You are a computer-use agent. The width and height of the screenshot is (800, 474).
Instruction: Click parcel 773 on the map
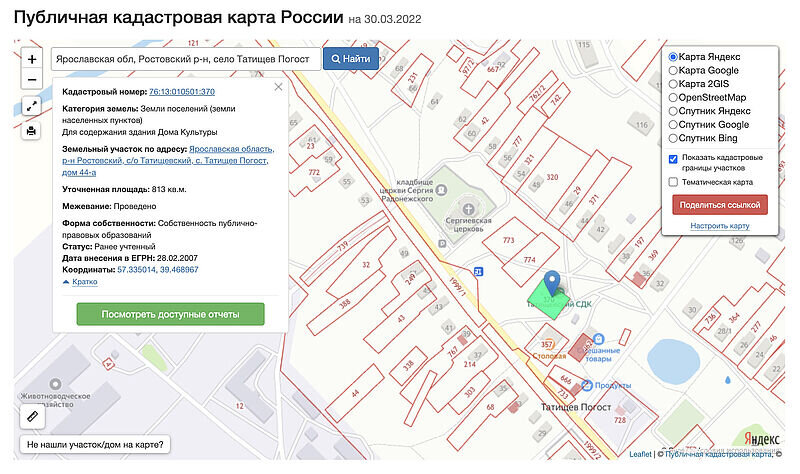[508, 240]
